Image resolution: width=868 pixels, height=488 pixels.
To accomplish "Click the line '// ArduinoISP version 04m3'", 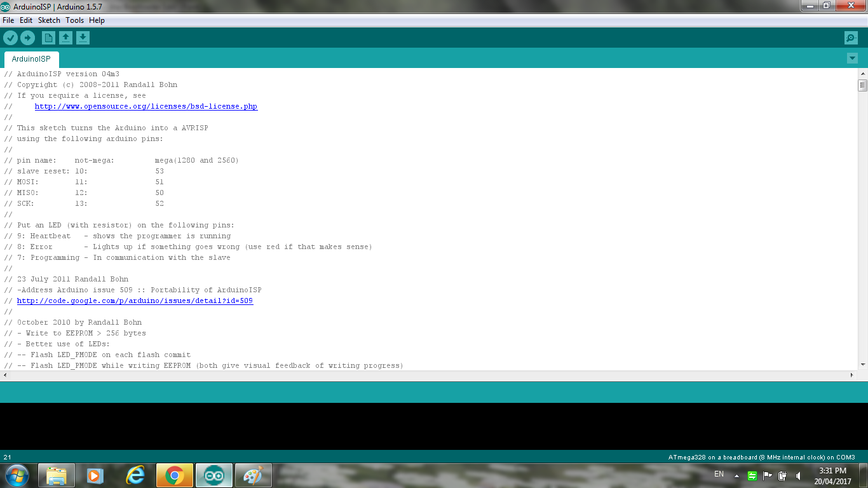I will (x=62, y=74).
